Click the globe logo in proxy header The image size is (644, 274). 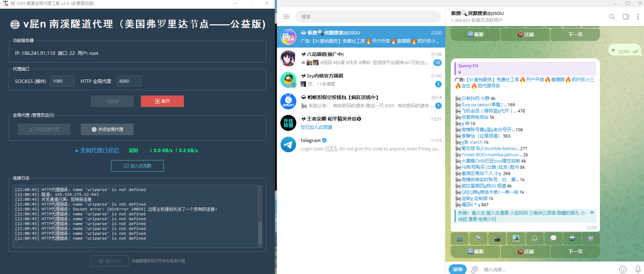click(15, 24)
